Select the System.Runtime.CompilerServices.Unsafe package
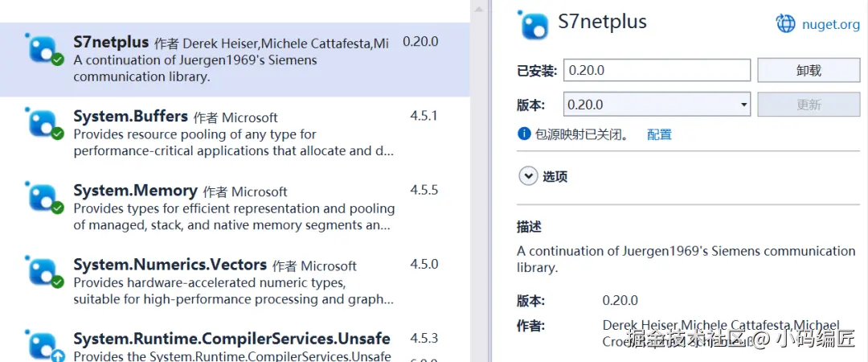The height and width of the screenshot is (362, 868). click(231, 339)
